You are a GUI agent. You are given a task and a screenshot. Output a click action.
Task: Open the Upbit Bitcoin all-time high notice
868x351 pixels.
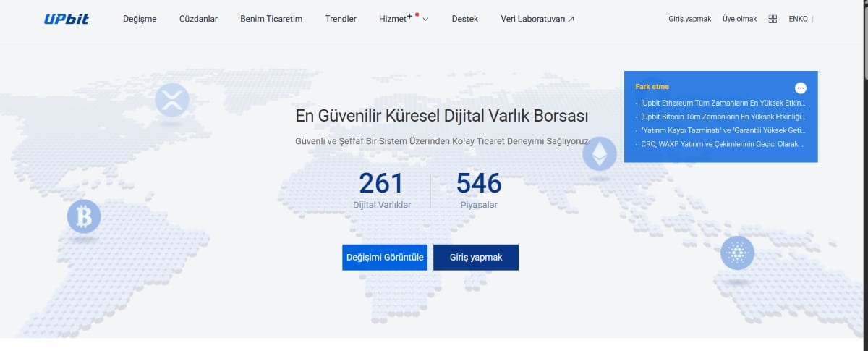click(723, 117)
